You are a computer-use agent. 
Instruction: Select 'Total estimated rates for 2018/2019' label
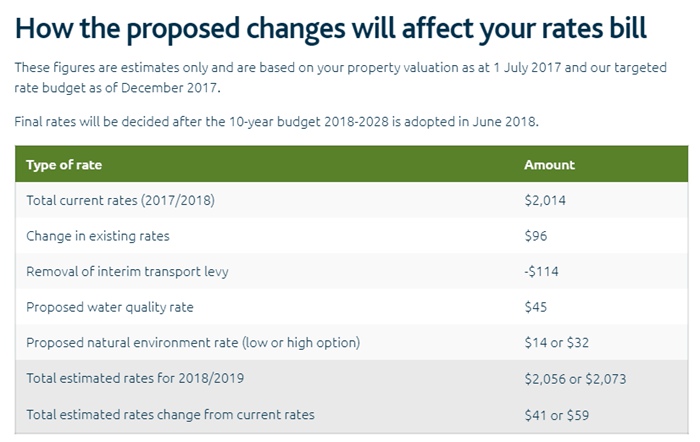[135, 378]
